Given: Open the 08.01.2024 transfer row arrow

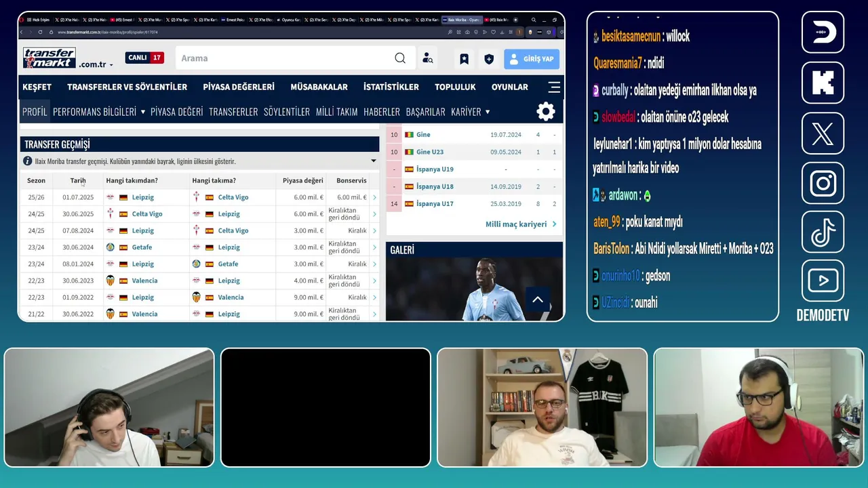Looking at the screenshot, I should 374,264.
